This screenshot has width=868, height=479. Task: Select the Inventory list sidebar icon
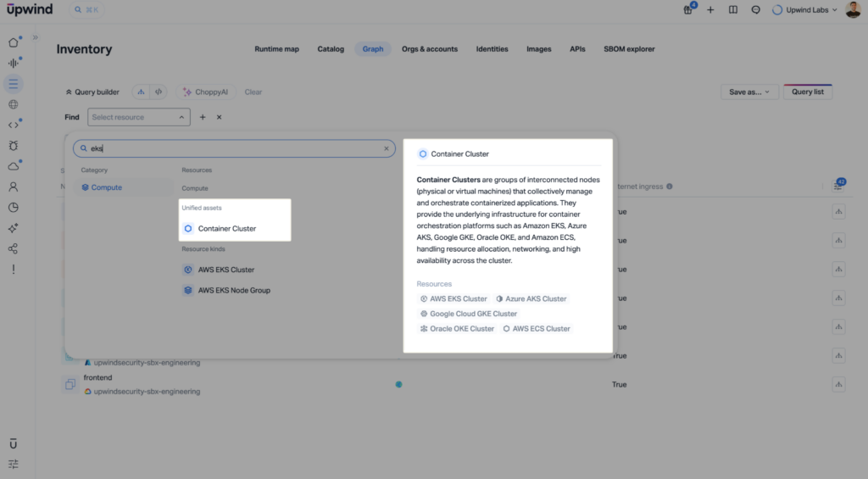click(14, 84)
